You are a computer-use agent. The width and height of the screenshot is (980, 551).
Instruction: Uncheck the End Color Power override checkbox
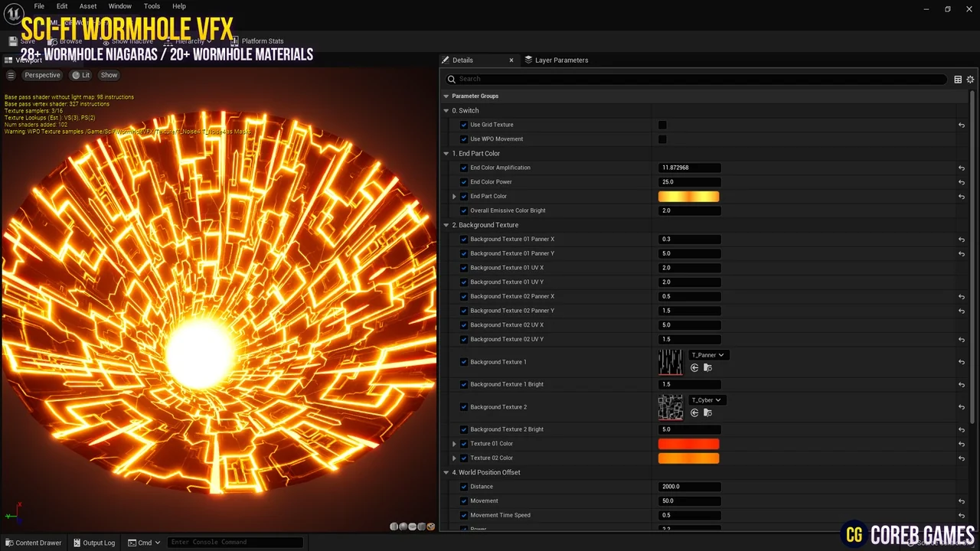click(x=463, y=182)
